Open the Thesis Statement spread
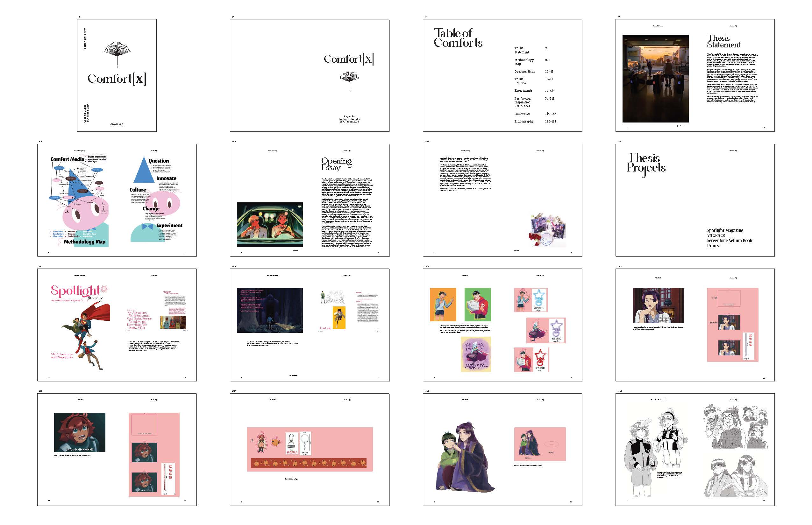The image size is (812, 525). (695, 75)
